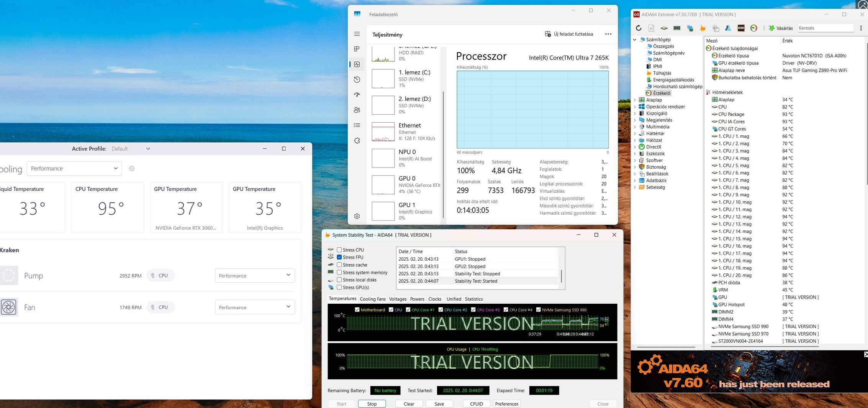Open App history icon in Task Manager sidebar

coord(357,79)
